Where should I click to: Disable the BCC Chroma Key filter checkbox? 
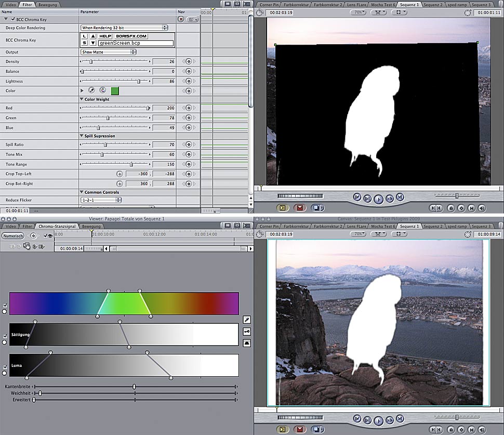(13, 19)
